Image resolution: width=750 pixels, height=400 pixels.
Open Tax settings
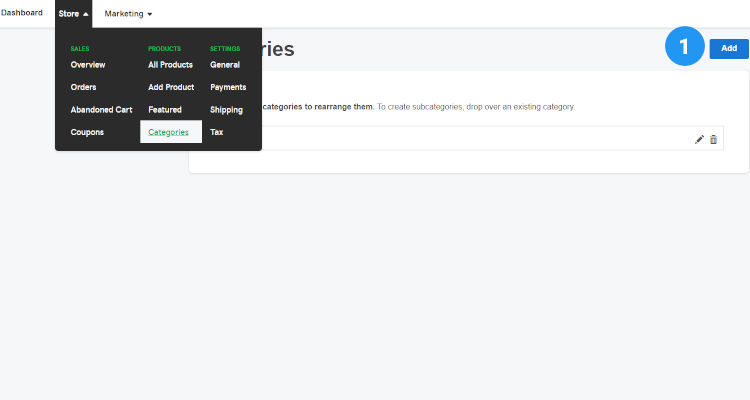point(216,132)
